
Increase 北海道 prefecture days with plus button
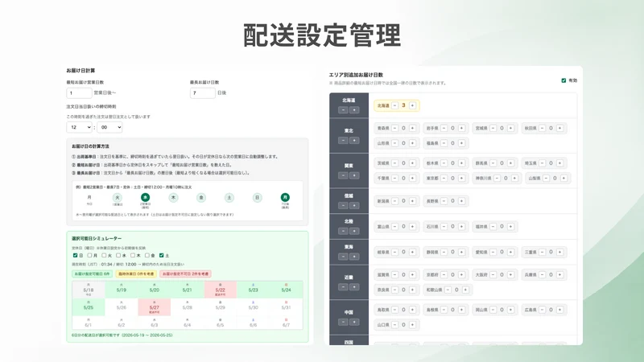[x=412, y=106]
